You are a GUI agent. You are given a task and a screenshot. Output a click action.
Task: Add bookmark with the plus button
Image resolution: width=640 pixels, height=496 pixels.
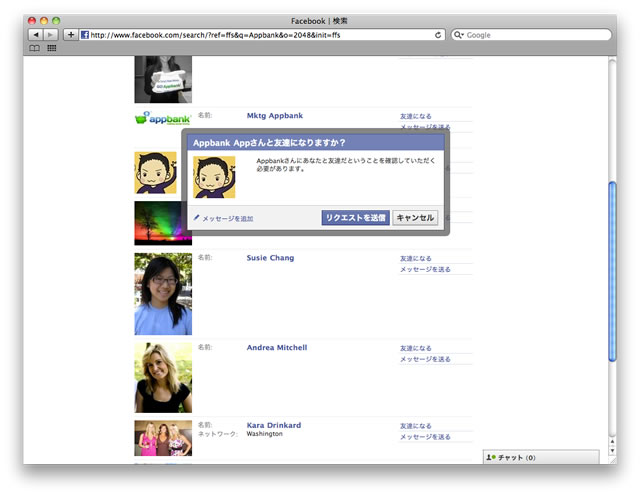[x=71, y=35]
